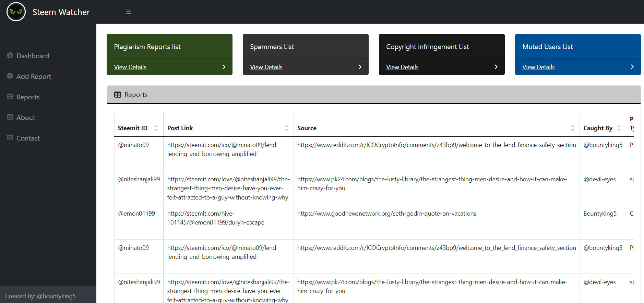
Task: Open the Contact page
Action: [x=28, y=138]
